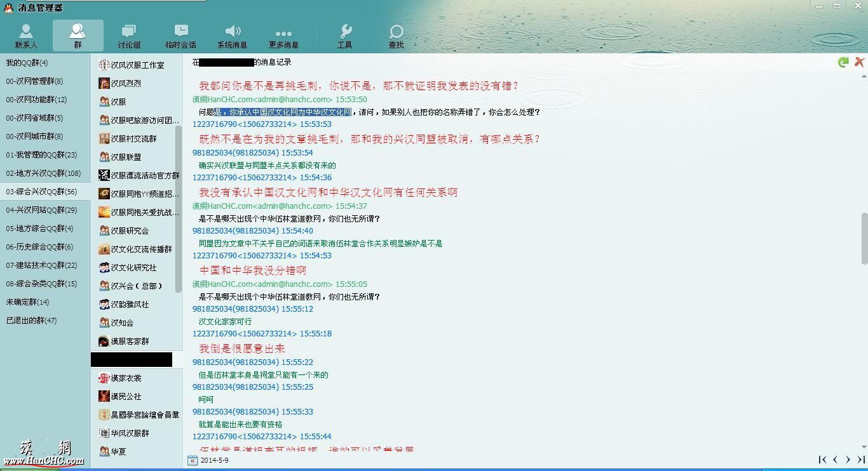Go to the previous page of records
The height and width of the screenshot is (471, 868).
835,460
